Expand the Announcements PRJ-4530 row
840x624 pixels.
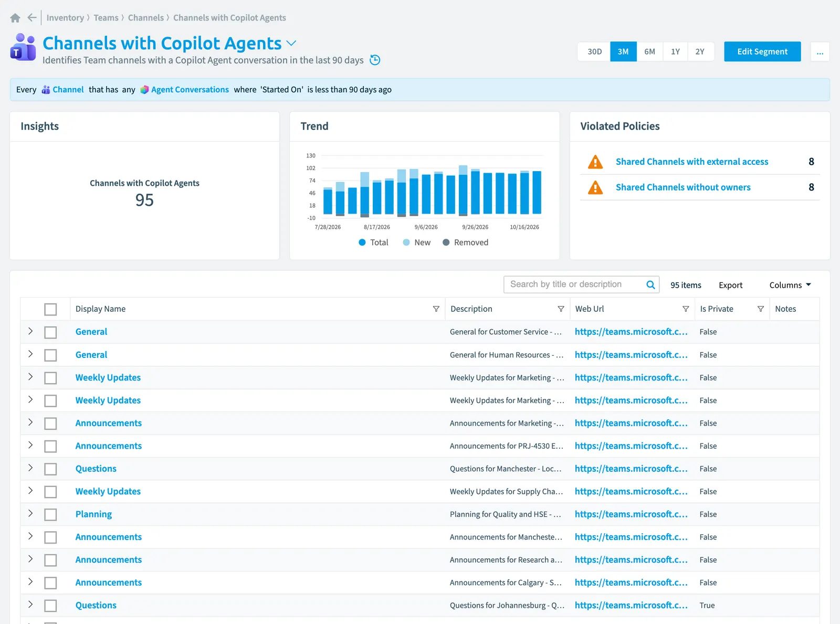(30, 445)
